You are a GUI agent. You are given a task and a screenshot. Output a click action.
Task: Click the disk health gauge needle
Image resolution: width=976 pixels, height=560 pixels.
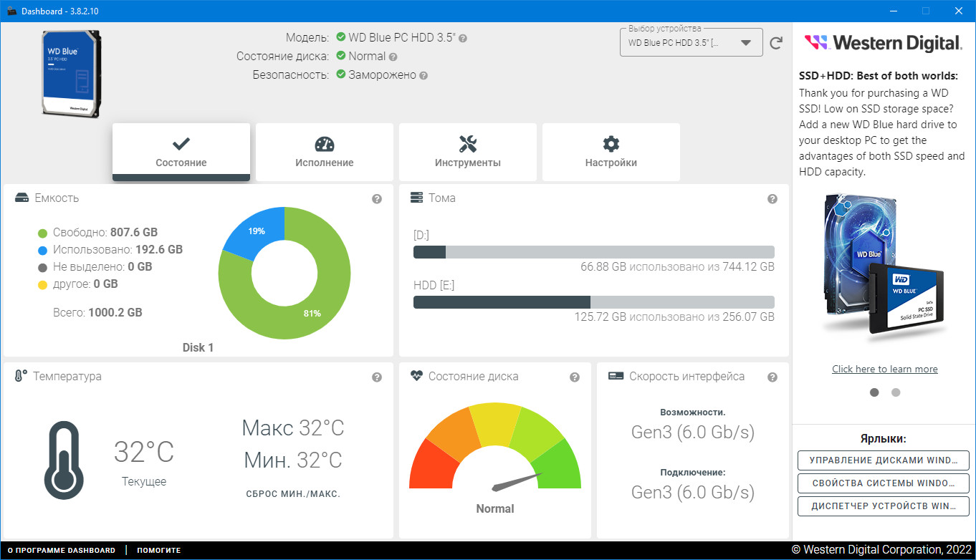[x=517, y=481]
